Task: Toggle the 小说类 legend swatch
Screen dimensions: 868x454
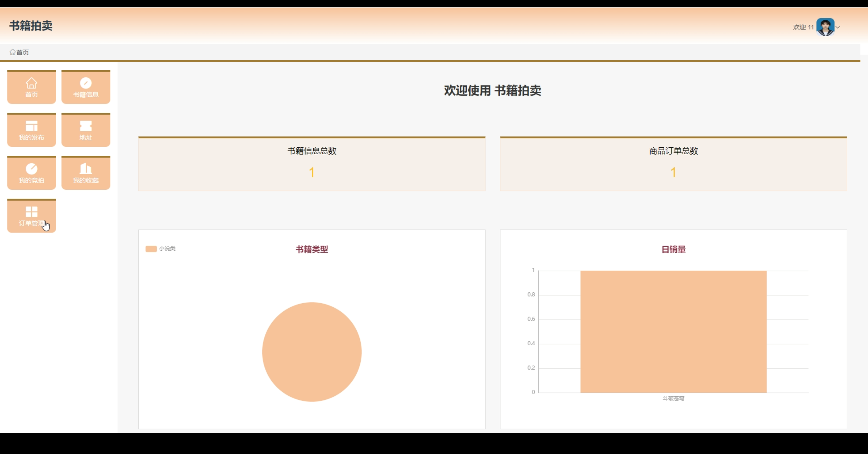Action: tap(151, 249)
